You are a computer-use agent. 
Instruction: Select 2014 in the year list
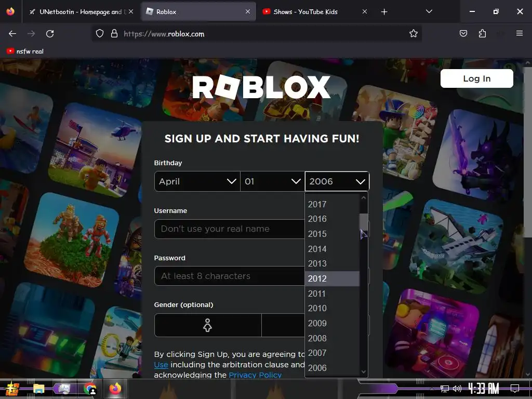pyautogui.click(x=332, y=249)
